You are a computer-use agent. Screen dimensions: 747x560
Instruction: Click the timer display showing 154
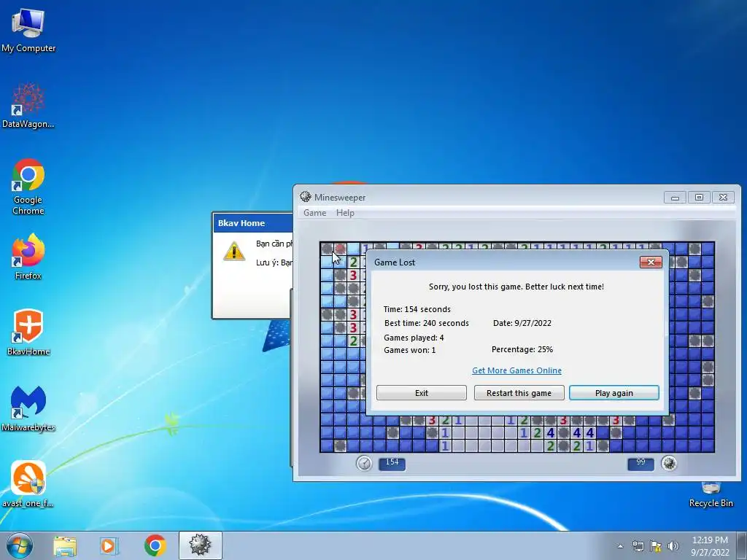tap(392, 463)
